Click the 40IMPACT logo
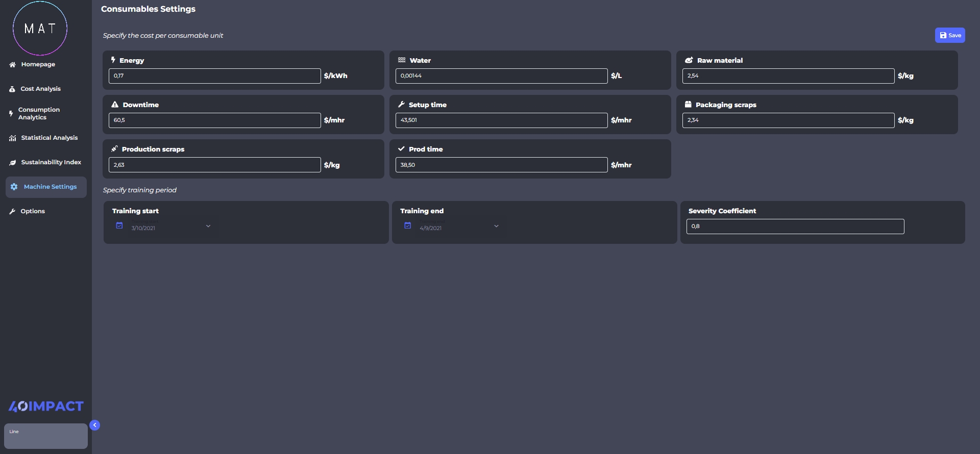The width and height of the screenshot is (980, 454). point(46,406)
